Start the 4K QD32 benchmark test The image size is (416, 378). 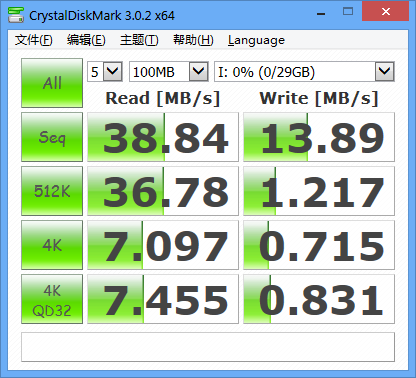pyautogui.click(x=52, y=299)
